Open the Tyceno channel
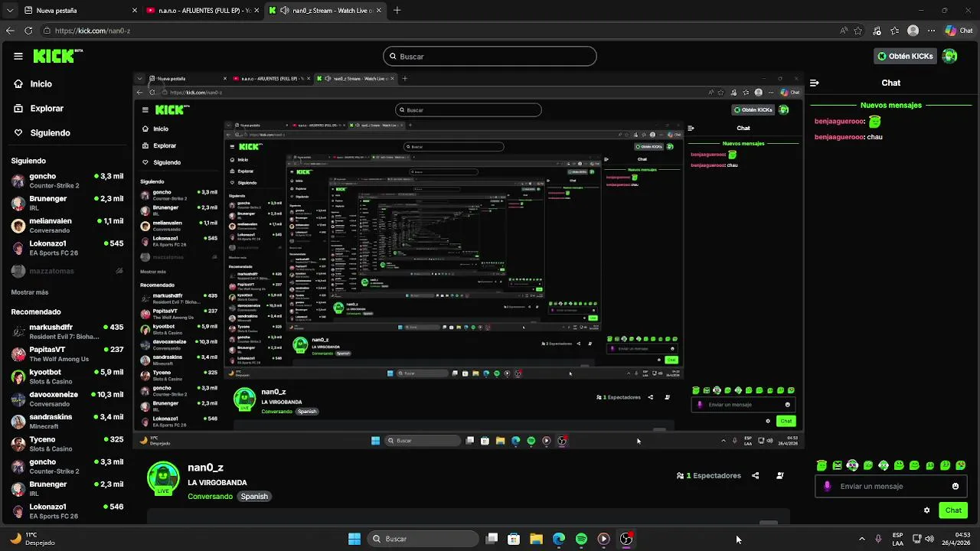 point(67,444)
